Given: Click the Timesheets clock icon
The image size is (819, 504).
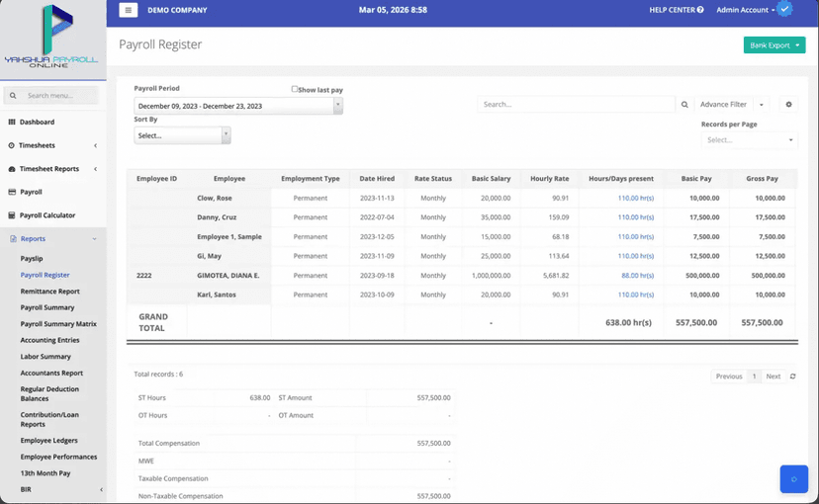Looking at the screenshot, I should (12, 145).
